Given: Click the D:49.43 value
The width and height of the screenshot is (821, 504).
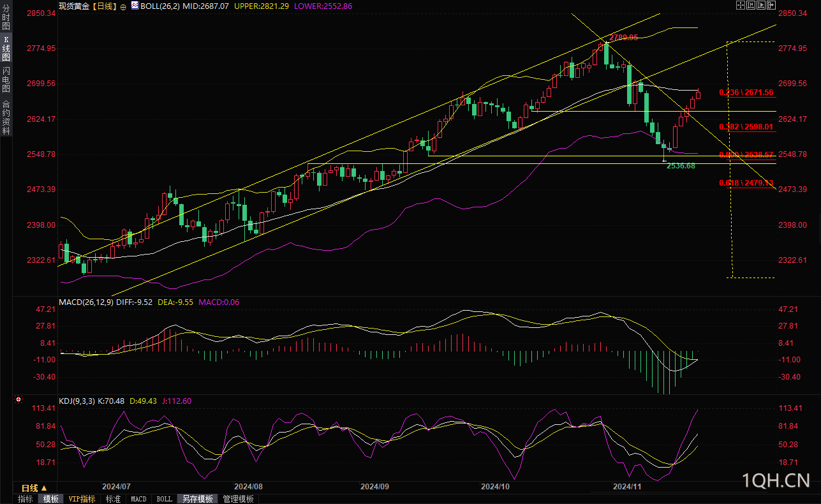Looking at the screenshot, I should pos(144,401).
